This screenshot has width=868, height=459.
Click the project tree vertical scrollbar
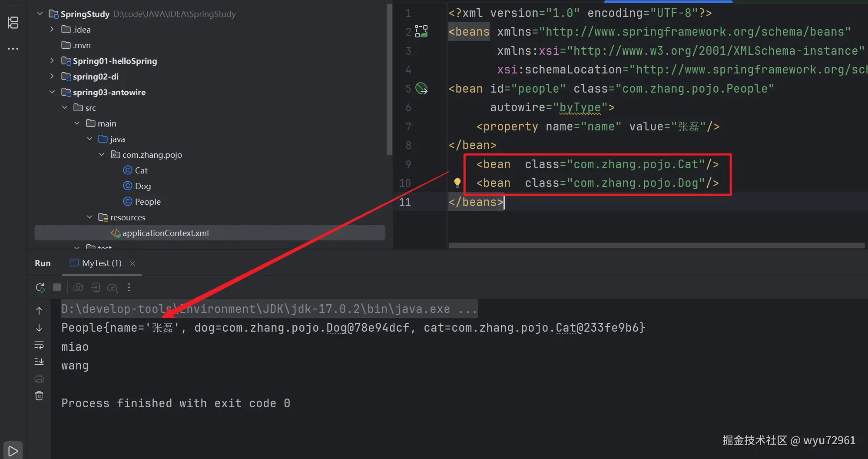click(x=389, y=79)
